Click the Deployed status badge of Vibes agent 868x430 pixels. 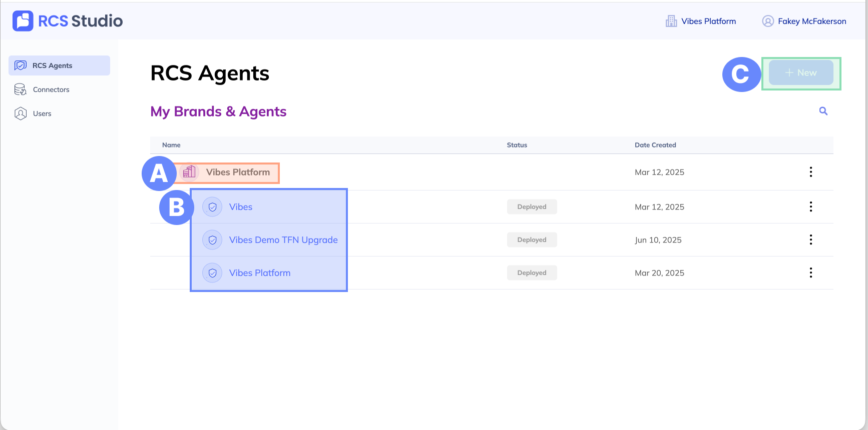pyautogui.click(x=532, y=207)
